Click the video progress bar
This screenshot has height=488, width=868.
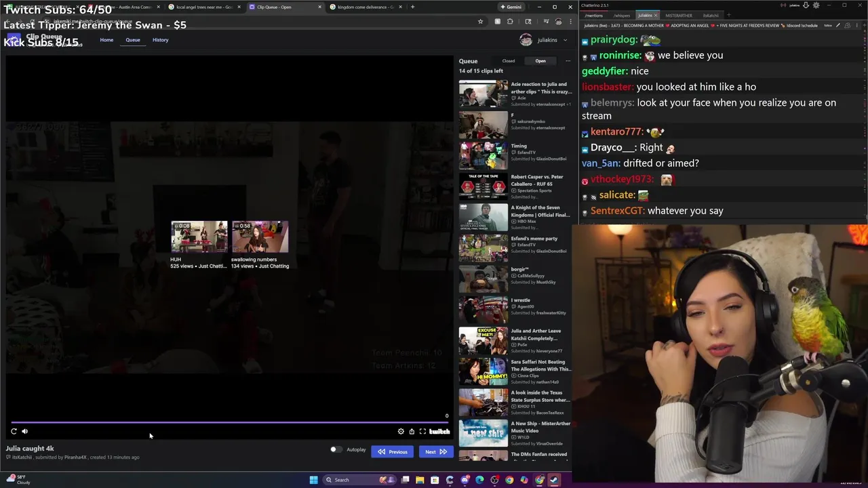[229, 422]
